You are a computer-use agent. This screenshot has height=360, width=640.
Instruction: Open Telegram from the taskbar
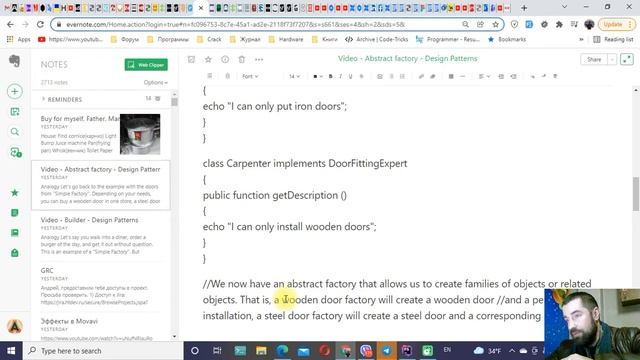(x=386, y=351)
